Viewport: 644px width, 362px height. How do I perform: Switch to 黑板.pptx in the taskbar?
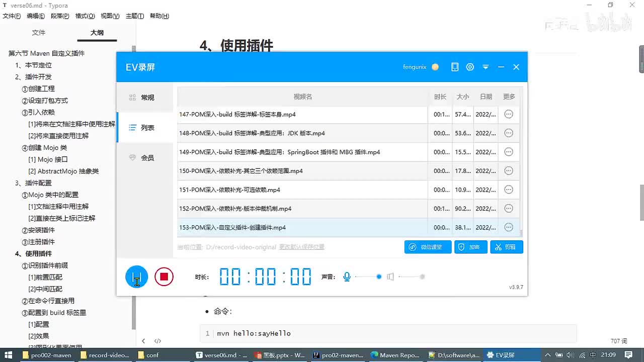(x=280, y=355)
